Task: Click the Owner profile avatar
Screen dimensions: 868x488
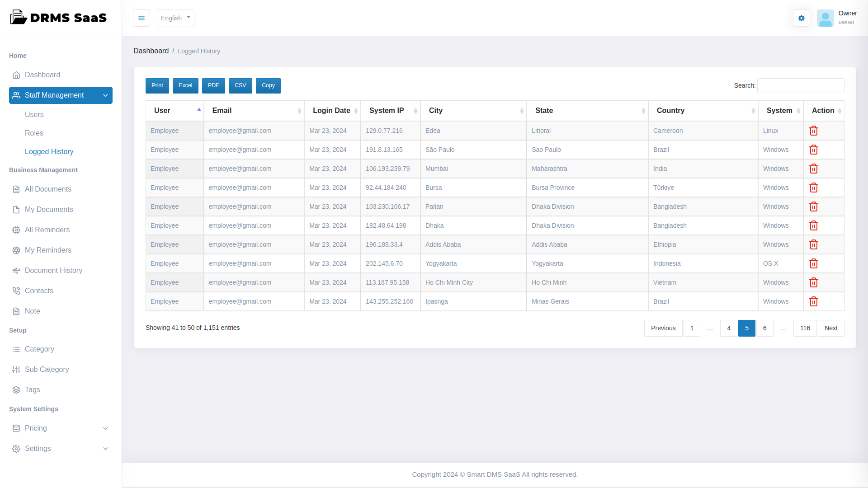Action: tap(825, 18)
